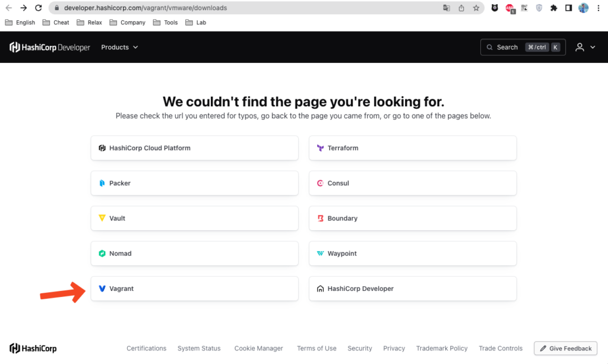Click the first browser extension icon after the star
The width and height of the screenshot is (608, 364).
495,8
